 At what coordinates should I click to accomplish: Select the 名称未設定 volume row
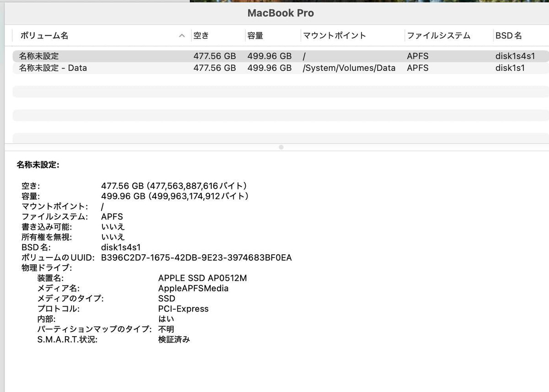coord(280,56)
